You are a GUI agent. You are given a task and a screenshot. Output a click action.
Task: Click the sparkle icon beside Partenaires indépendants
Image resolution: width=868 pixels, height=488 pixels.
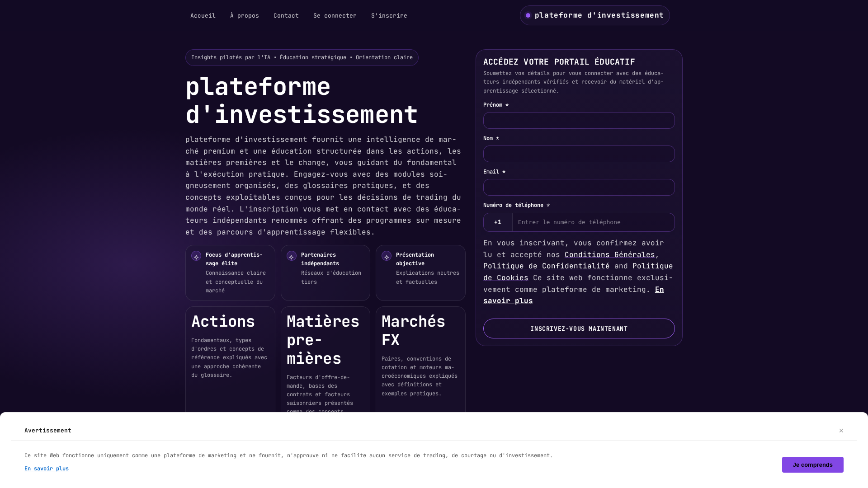click(292, 256)
